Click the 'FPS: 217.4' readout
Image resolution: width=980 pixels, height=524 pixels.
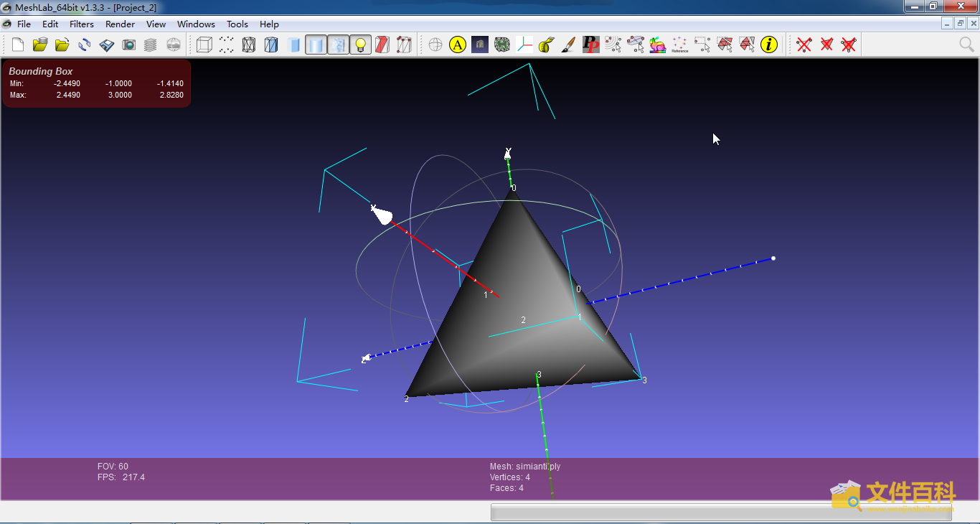coord(121,477)
